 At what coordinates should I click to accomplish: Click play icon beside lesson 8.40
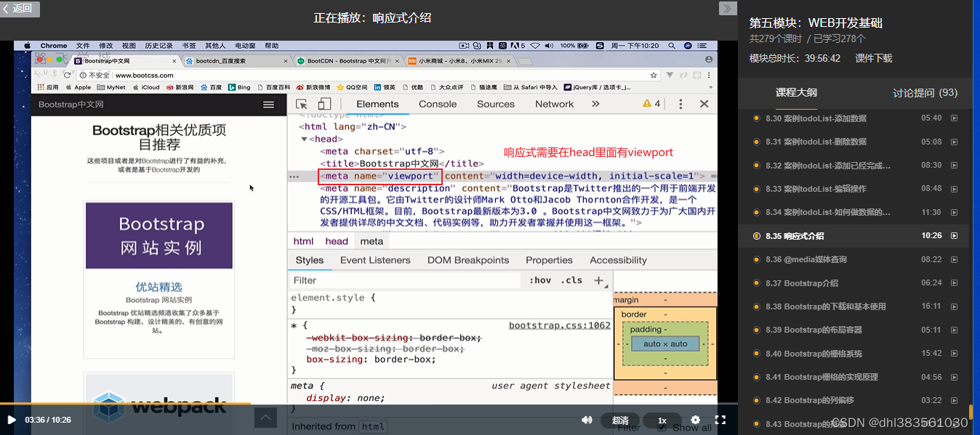955,354
